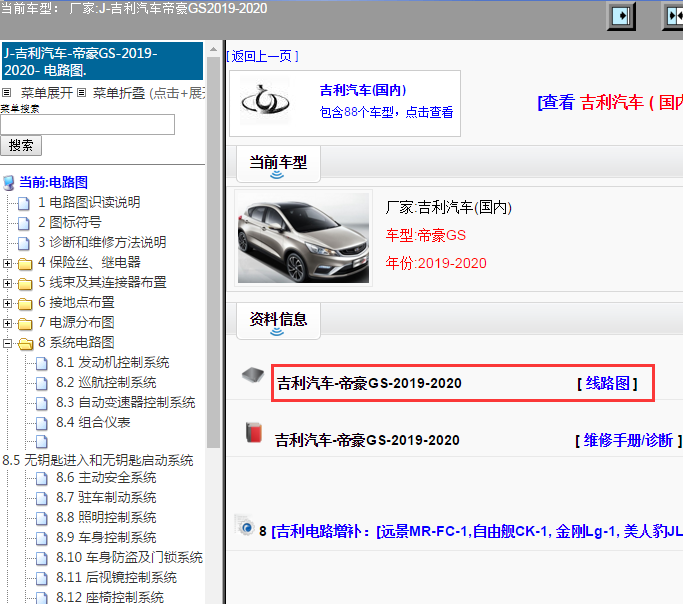The height and width of the screenshot is (604, 683).
Task: Open the 资料信息 tab
Action: click(278, 321)
